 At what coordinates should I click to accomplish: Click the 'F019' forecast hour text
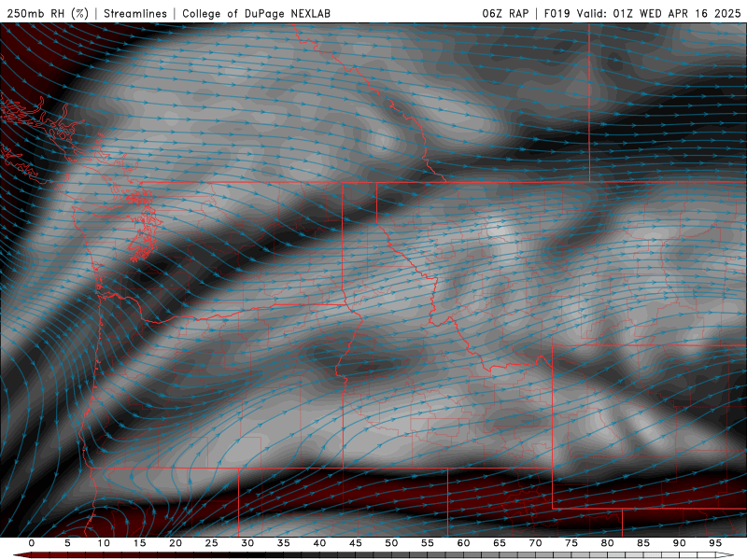(557, 13)
